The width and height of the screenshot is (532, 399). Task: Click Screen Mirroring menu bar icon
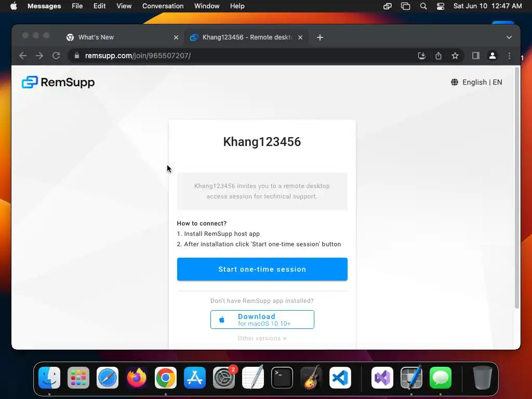405,6
